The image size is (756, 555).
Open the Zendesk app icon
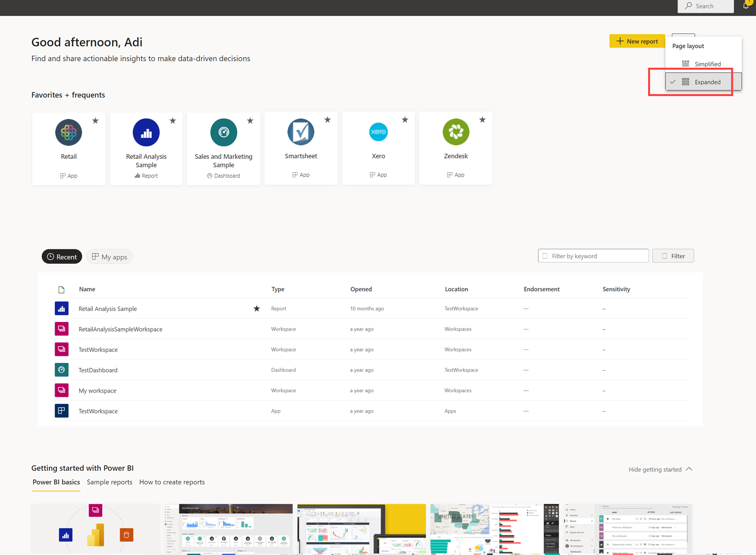coord(456,132)
